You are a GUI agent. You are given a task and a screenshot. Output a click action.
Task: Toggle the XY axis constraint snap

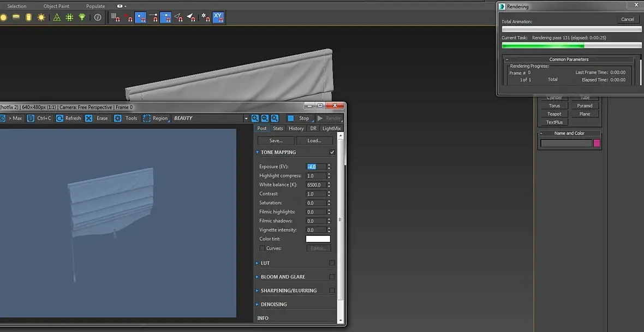point(218,17)
